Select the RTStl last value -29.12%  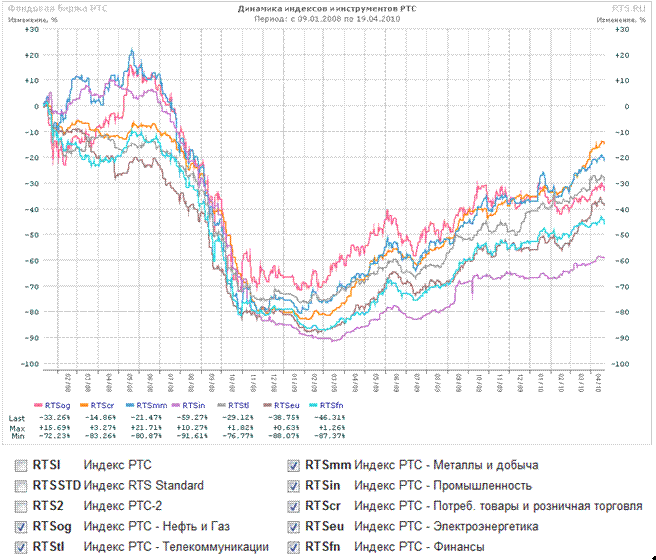click(238, 417)
